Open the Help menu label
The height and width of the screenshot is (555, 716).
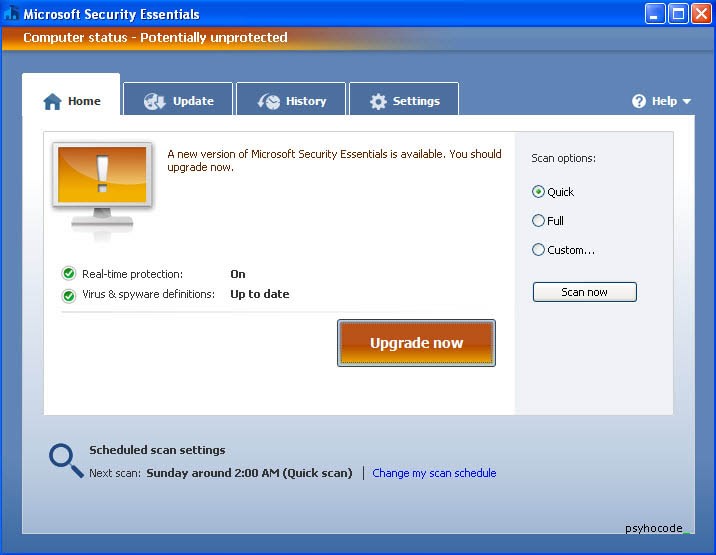664,101
